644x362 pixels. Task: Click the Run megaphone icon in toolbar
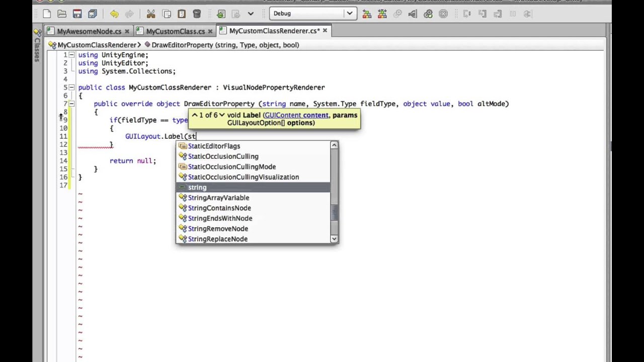coord(413,14)
